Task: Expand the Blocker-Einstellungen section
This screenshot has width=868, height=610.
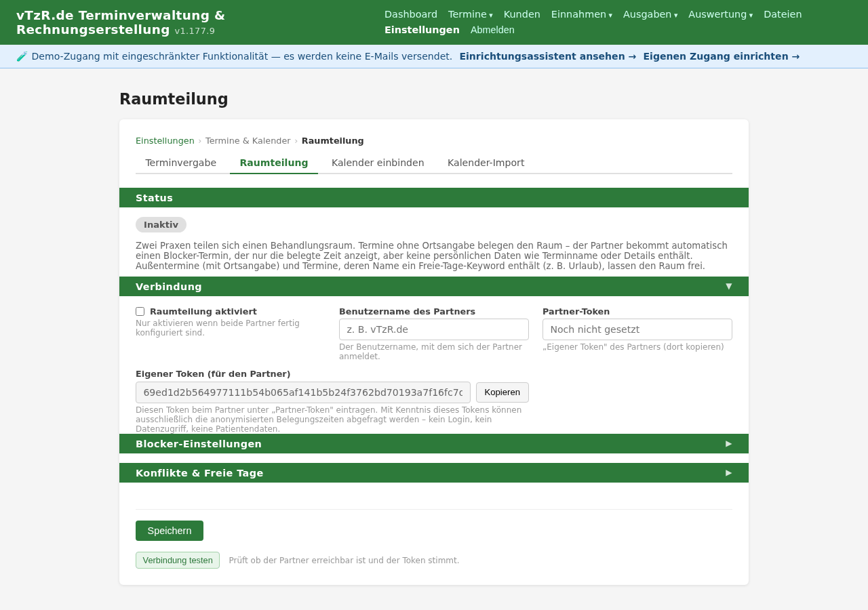Action: coord(434,444)
